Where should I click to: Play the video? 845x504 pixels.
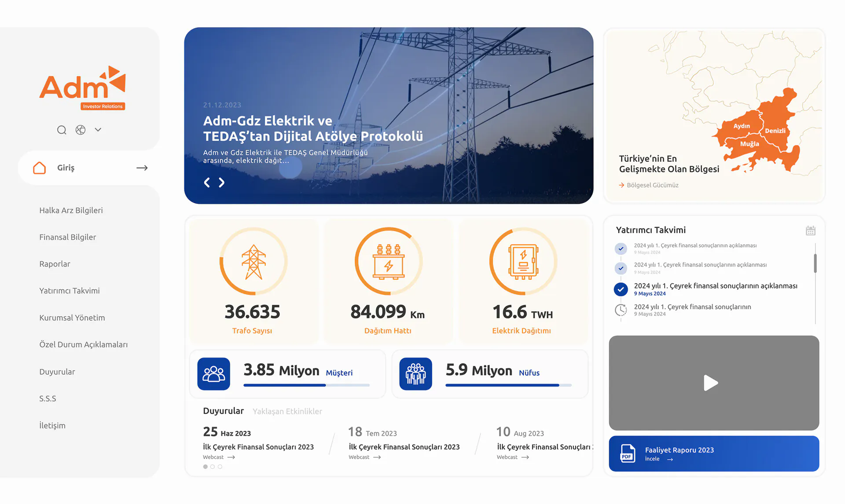pyautogui.click(x=711, y=383)
